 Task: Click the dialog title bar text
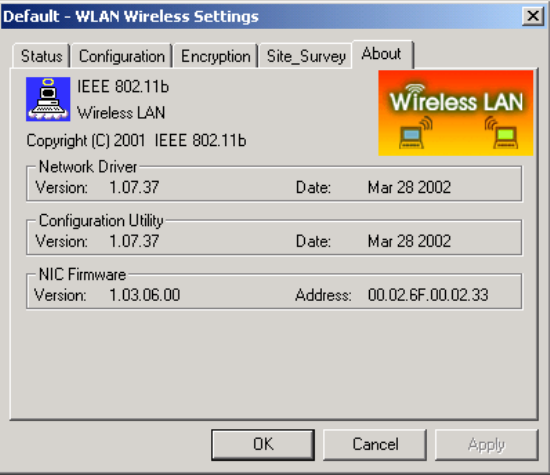[x=131, y=16]
